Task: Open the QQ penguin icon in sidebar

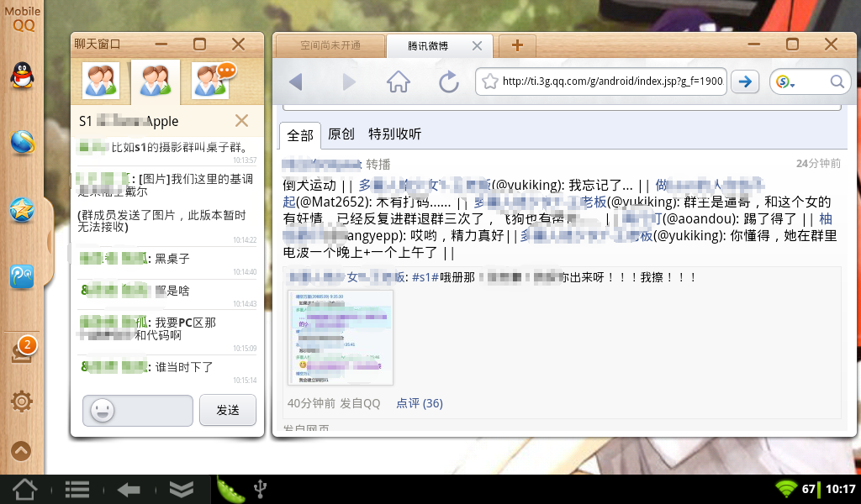Action: point(22,75)
